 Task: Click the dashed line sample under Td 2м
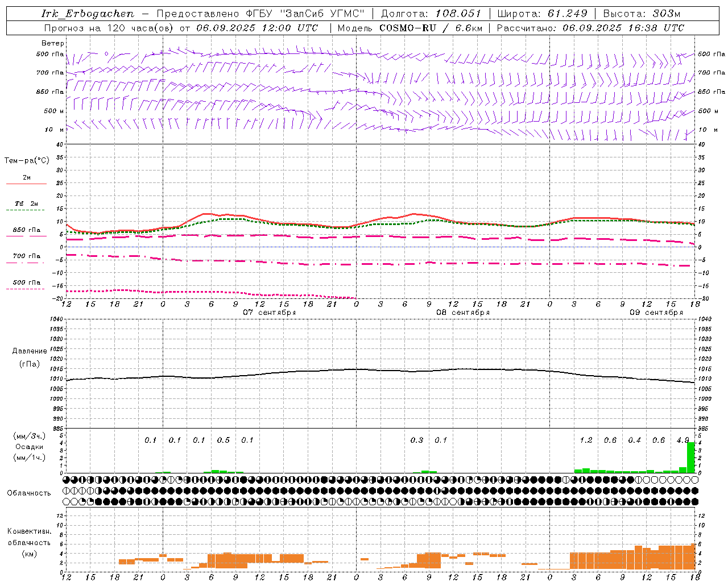click(x=25, y=210)
